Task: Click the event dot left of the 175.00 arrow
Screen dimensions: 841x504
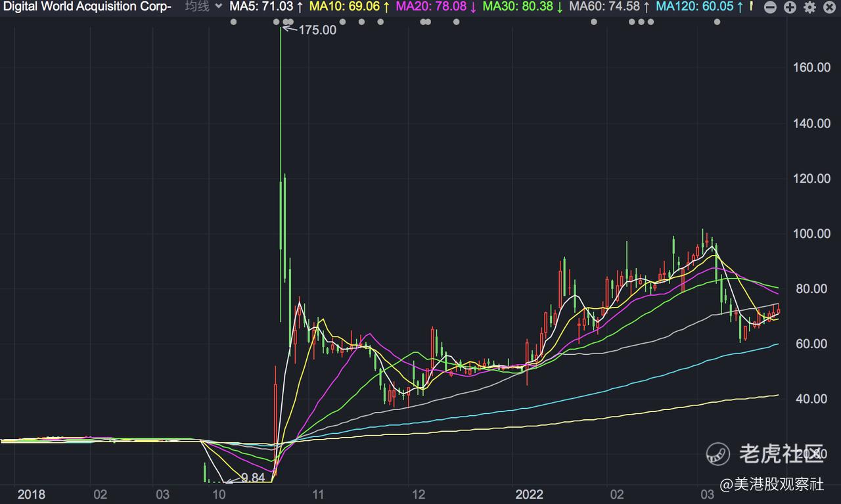Action: click(277, 22)
